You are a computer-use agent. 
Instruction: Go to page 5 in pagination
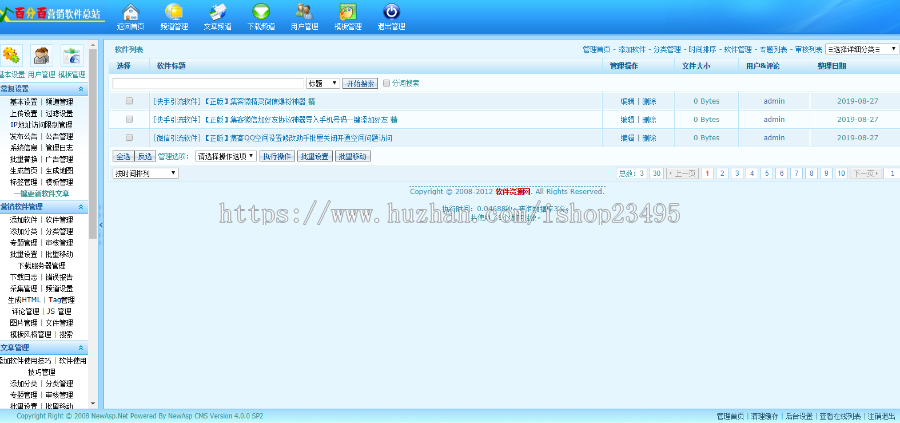tap(767, 173)
